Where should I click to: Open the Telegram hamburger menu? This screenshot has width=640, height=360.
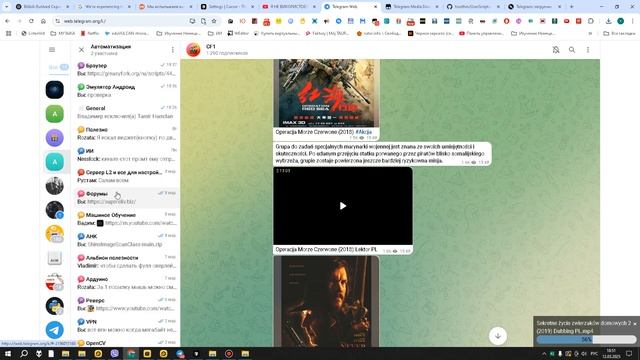(52, 50)
